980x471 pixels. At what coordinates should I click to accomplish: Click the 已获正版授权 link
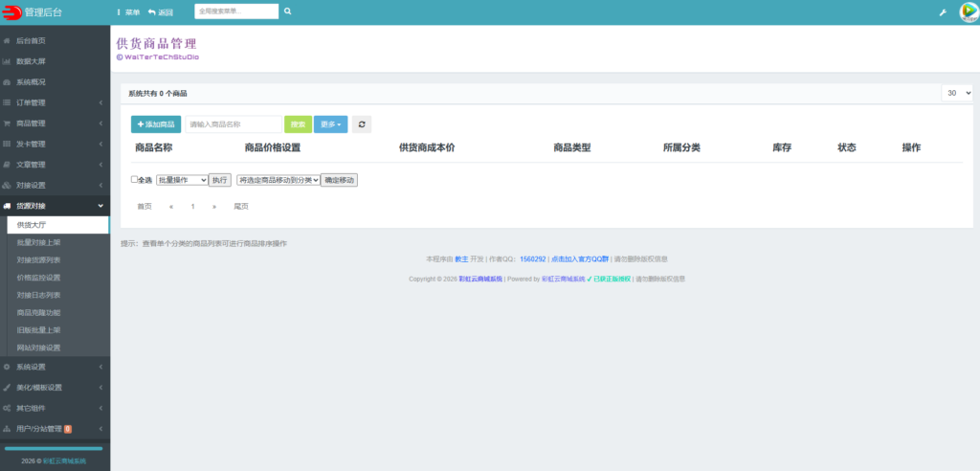612,279
